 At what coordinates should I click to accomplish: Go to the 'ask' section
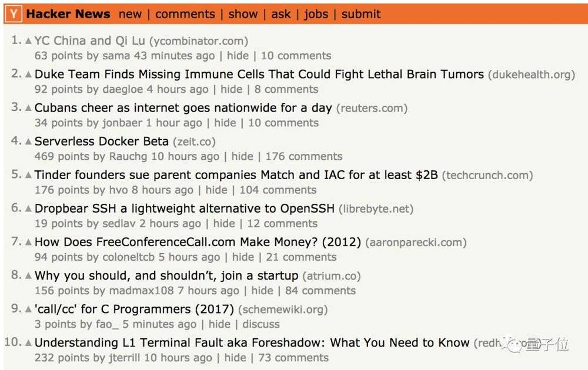point(281,14)
